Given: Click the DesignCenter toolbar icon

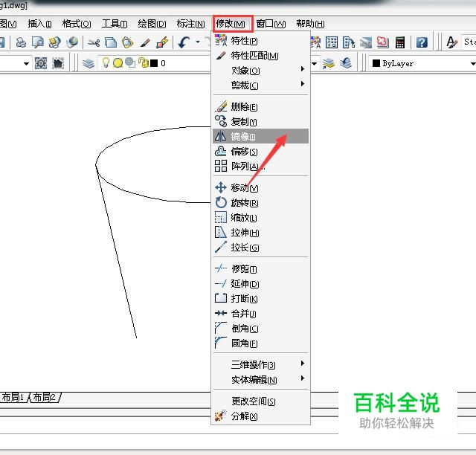Looking at the screenshot, I should (x=332, y=42).
